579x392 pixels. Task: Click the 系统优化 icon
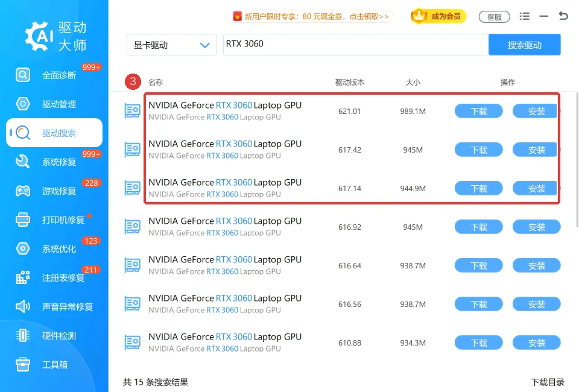click(23, 248)
